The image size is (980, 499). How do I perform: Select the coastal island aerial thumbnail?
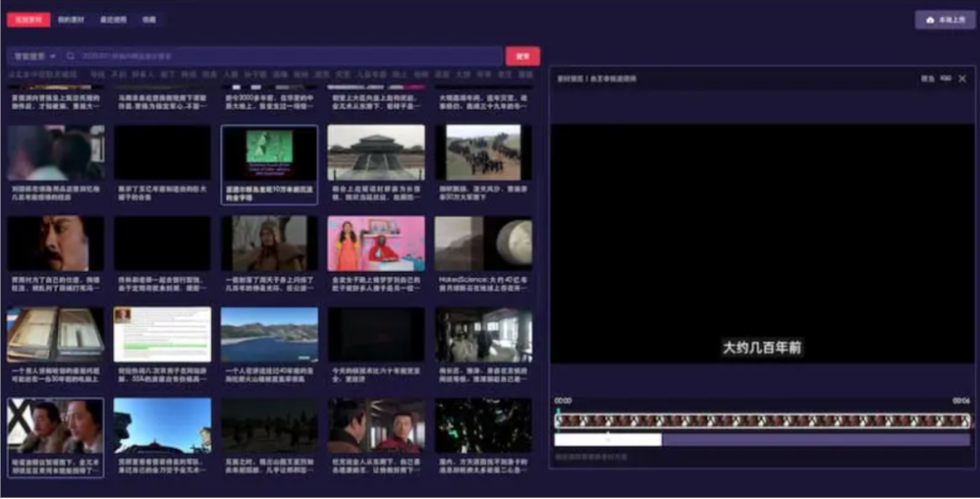click(x=269, y=335)
